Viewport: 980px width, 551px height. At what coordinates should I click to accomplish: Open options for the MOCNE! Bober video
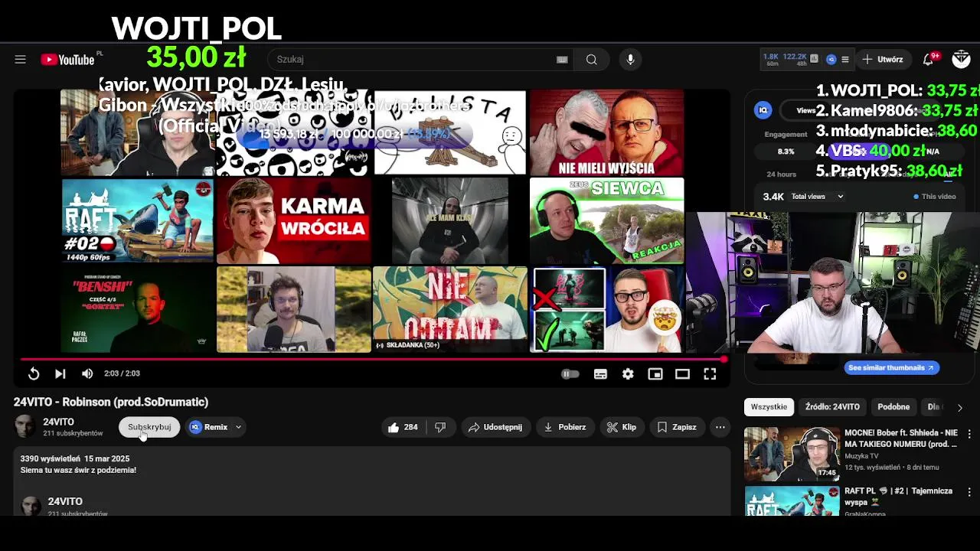[x=969, y=434]
